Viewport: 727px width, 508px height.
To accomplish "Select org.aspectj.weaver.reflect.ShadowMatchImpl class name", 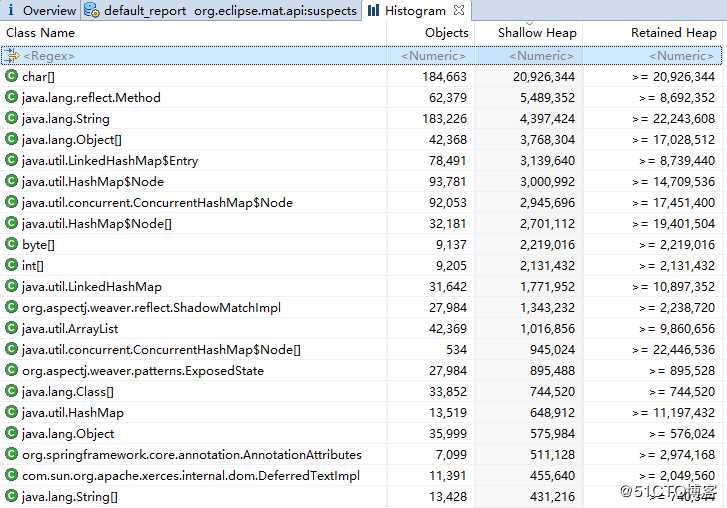I will (151, 307).
